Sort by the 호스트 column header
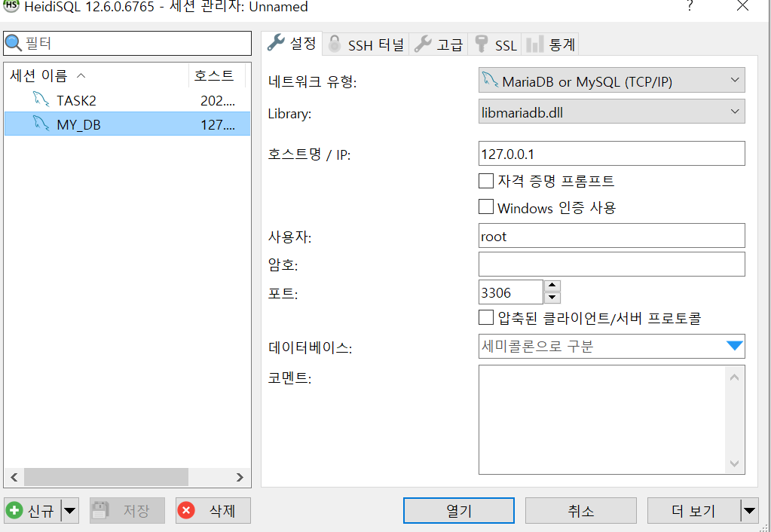Viewport: 771px width, 532px height. pyautogui.click(x=217, y=75)
